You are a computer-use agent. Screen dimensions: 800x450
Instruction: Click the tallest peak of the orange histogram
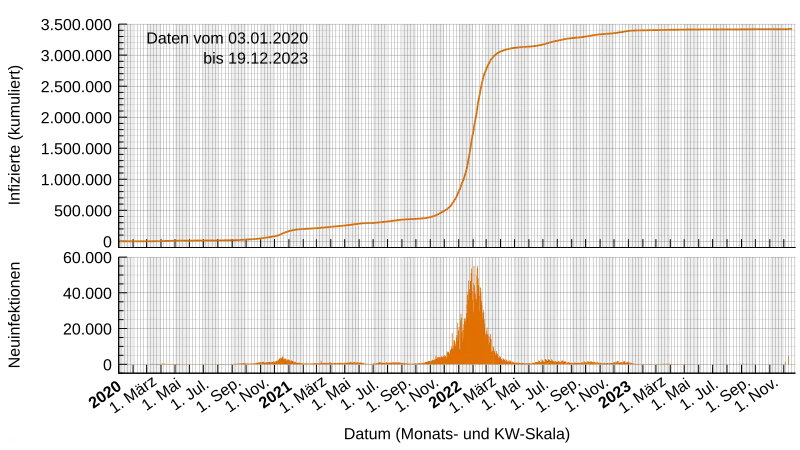[x=475, y=270]
